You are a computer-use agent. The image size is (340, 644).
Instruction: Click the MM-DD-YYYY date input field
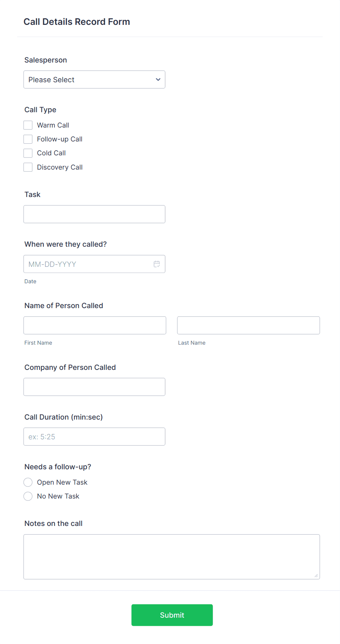[88, 264]
